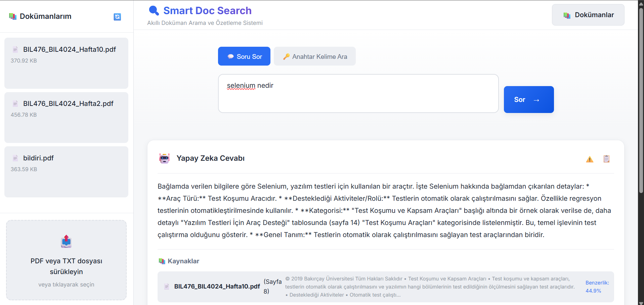Click the PDF veya TXT upload area

click(x=66, y=266)
